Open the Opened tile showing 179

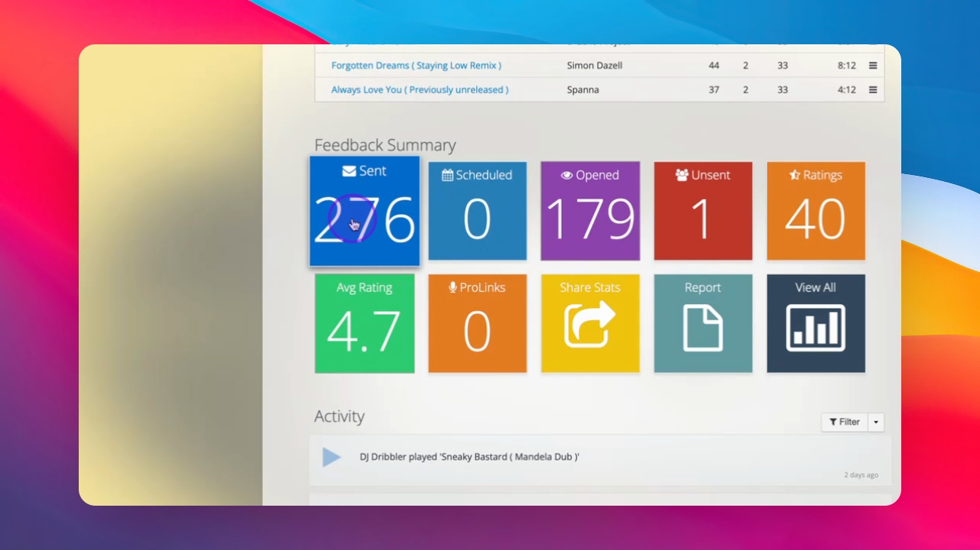[590, 211]
